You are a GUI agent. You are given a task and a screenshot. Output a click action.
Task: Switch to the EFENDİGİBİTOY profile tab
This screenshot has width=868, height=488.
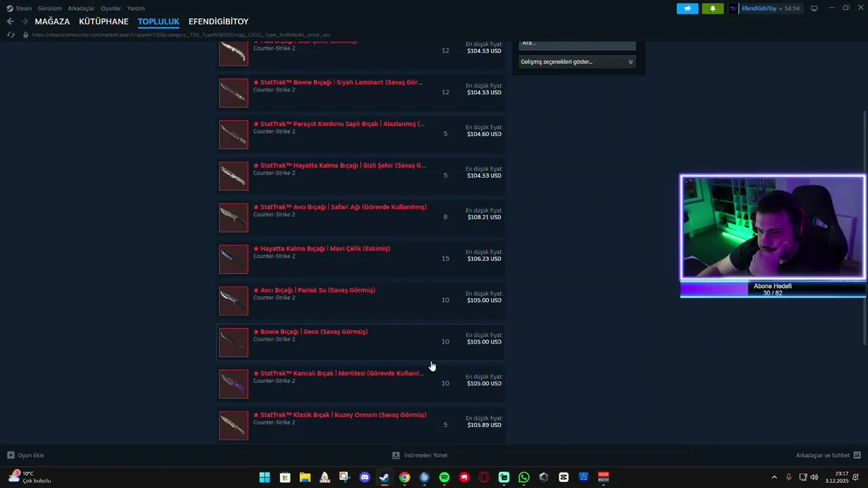pyautogui.click(x=218, y=22)
